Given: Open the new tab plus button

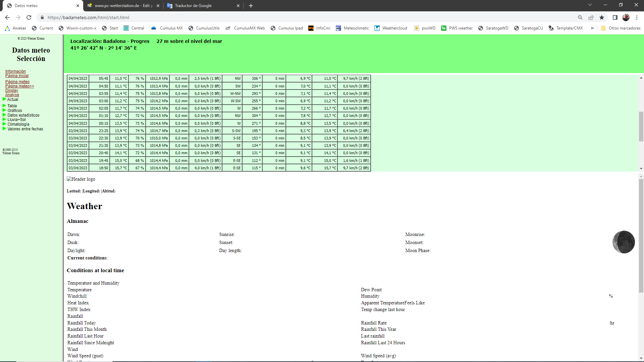Looking at the screenshot, I should coord(251,6).
